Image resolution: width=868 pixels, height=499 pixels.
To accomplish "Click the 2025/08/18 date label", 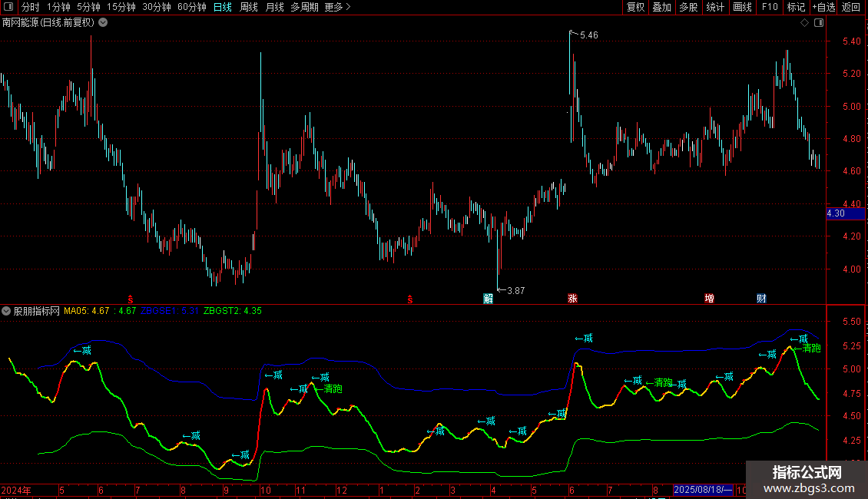I will (x=703, y=490).
